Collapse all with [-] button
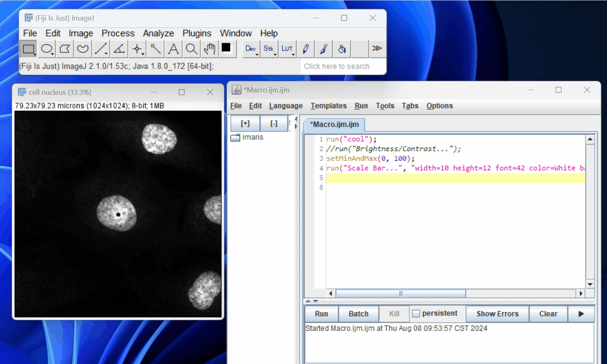 point(274,123)
